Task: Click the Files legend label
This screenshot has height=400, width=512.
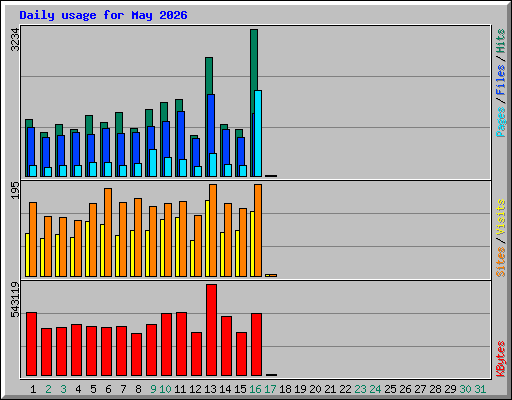Action: pyautogui.click(x=501, y=80)
